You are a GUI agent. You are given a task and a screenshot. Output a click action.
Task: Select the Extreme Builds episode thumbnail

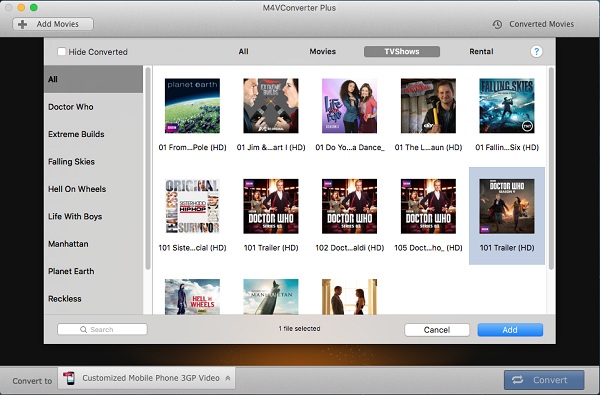point(271,106)
